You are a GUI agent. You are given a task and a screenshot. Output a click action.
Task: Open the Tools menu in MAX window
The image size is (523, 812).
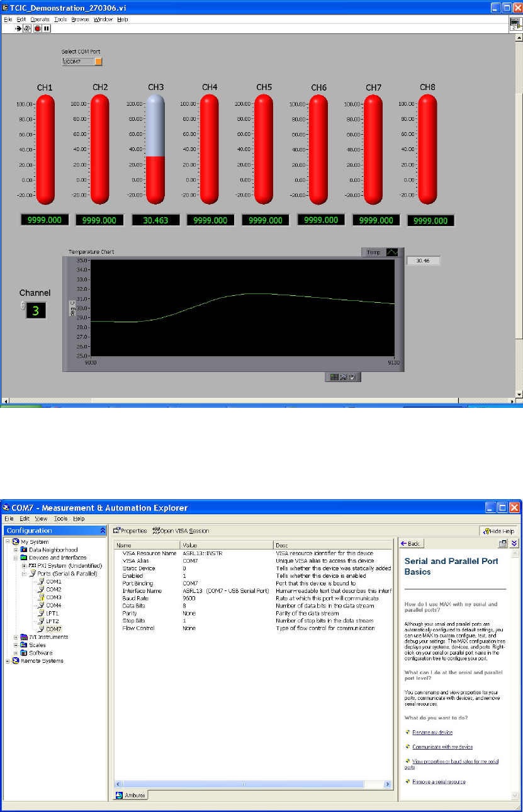click(60, 519)
